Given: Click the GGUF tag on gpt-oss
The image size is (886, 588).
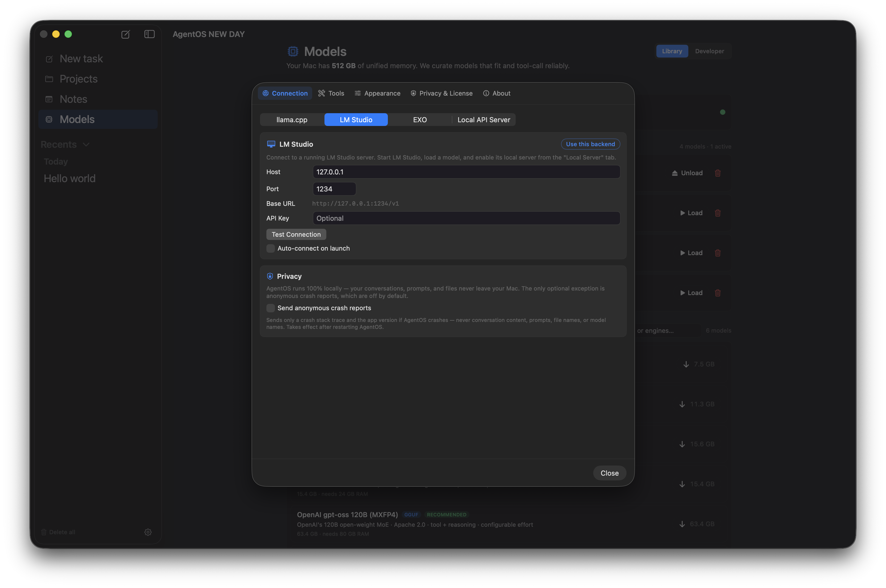Looking at the screenshot, I should click(x=411, y=514).
